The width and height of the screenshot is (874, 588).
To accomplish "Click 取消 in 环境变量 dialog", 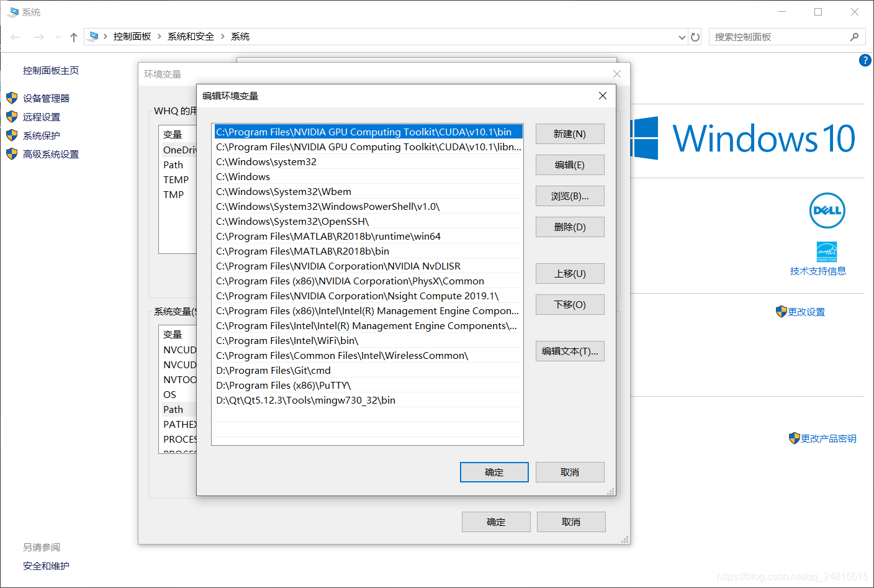I will pyautogui.click(x=571, y=522).
